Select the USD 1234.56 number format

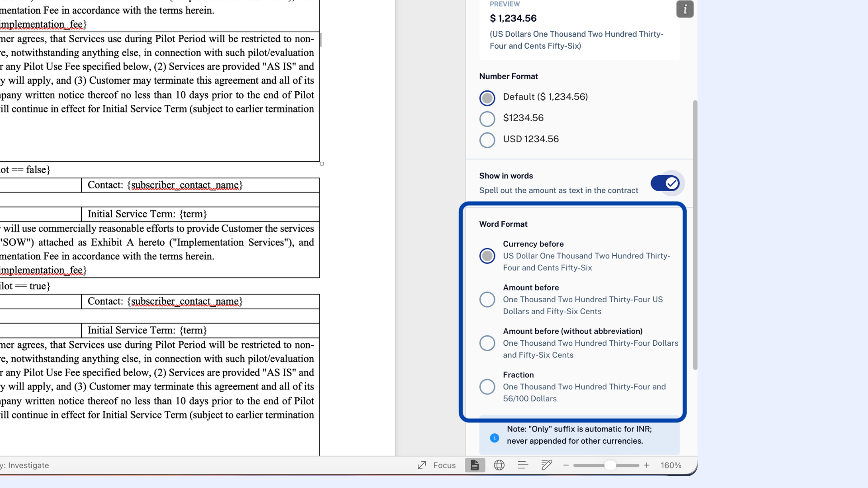[x=487, y=140]
